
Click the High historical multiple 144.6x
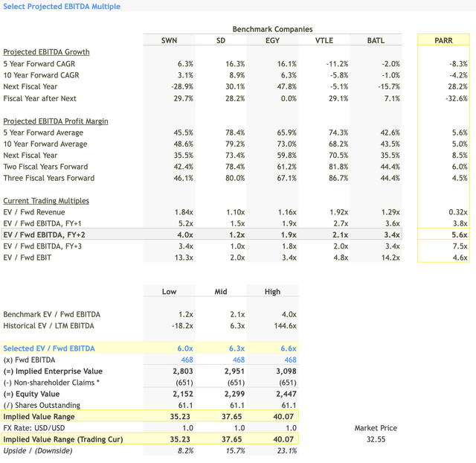point(284,326)
